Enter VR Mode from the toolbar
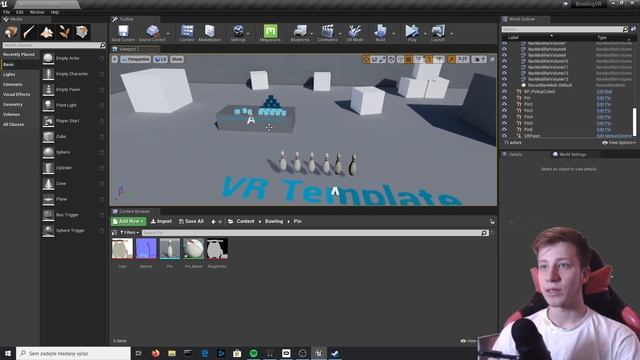 click(x=354, y=31)
